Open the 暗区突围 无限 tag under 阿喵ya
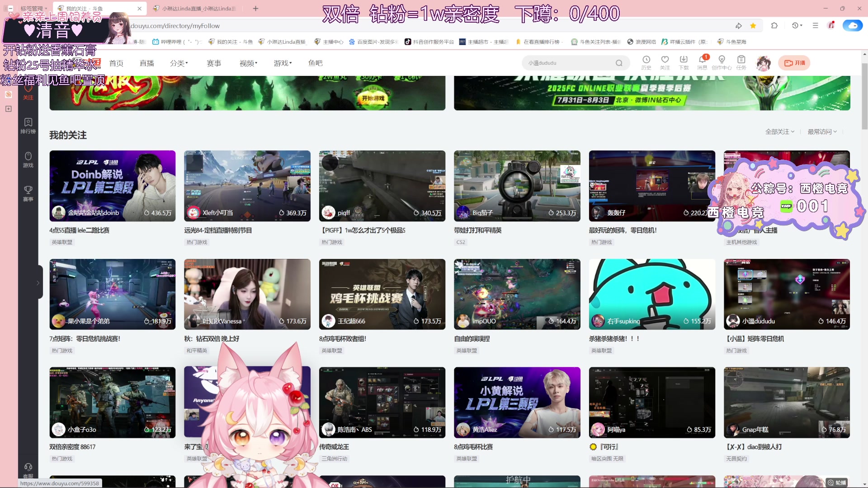868x488 pixels. pos(607,459)
